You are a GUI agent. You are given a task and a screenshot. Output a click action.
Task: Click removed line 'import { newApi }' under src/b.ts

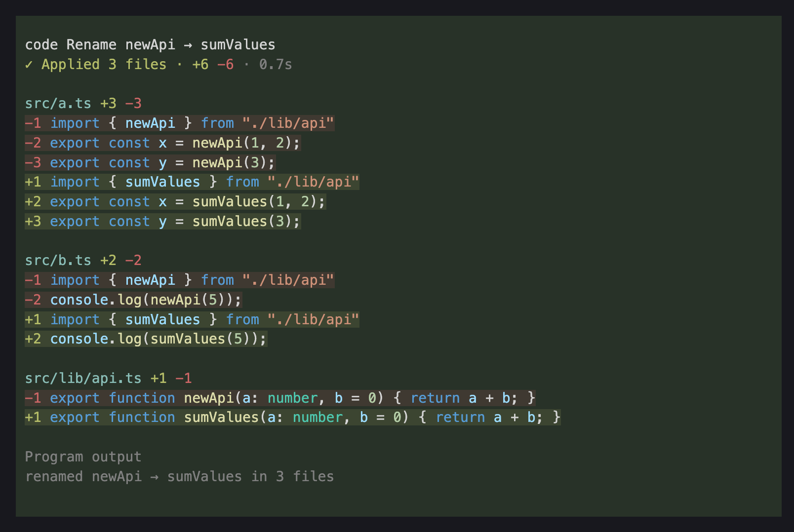coord(180,280)
